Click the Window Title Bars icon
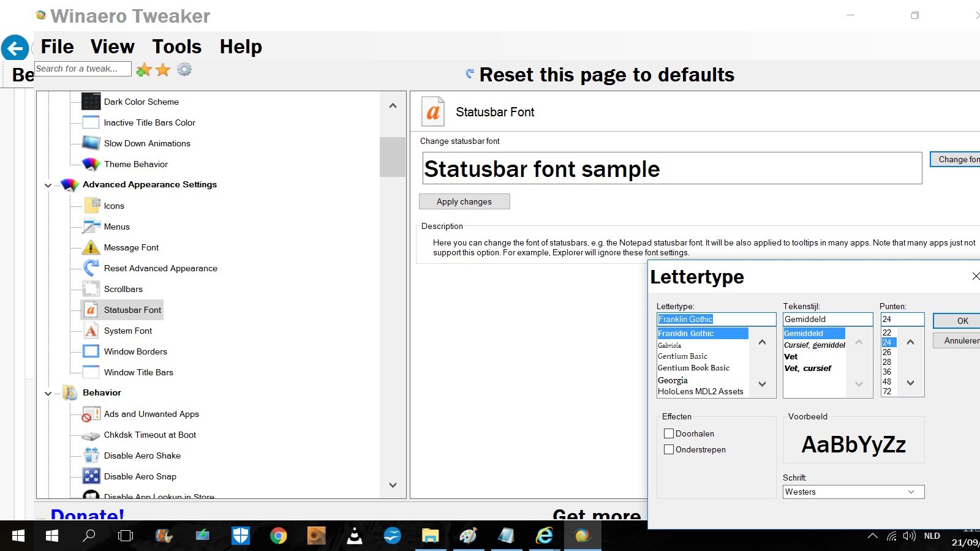Screen dimensions: 980x551 91,372
